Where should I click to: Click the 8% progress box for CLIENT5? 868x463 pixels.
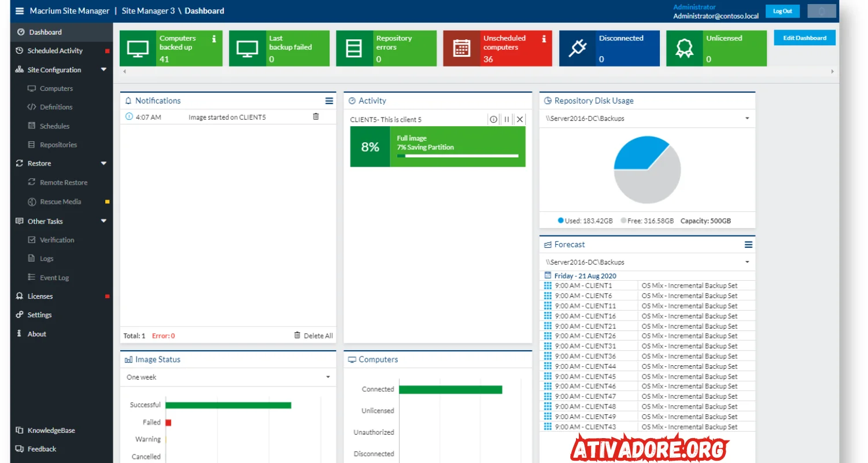tap(370, 147)
